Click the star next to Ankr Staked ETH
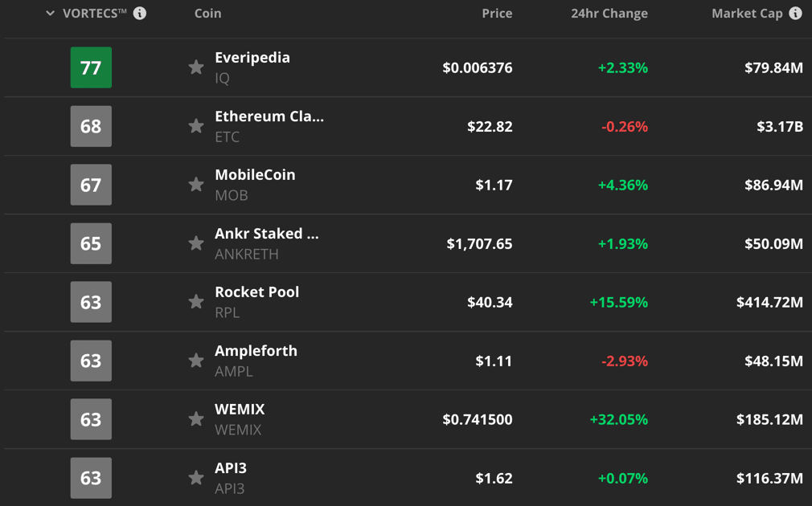This screenshot has height=506, width=812. (x=196, y=243)
